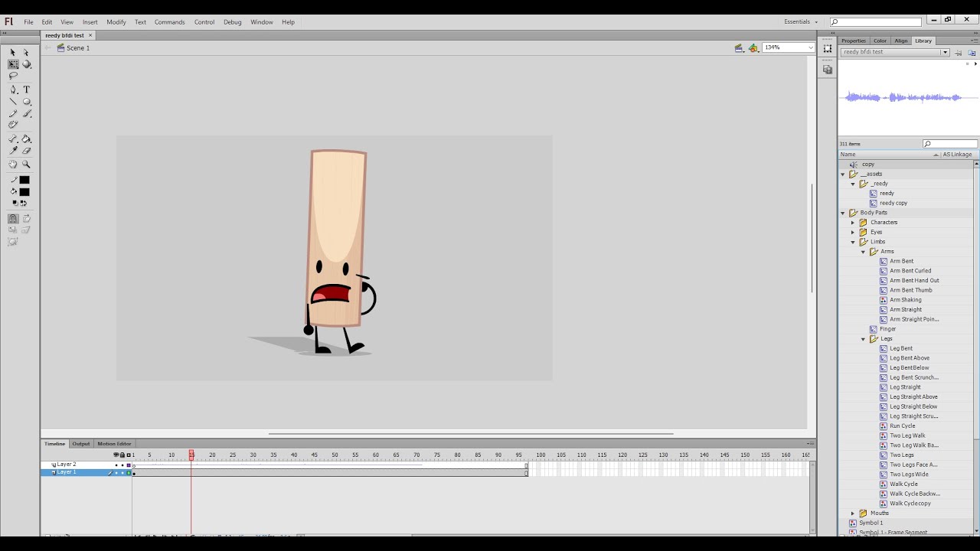Image resolution: width=980 pixels, height=551 pixels.
Task: Collapse the Arms folder
Action: 863,252
